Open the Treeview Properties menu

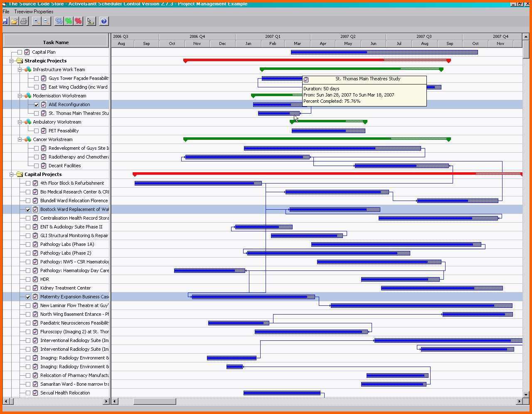[x=34, y=12]
